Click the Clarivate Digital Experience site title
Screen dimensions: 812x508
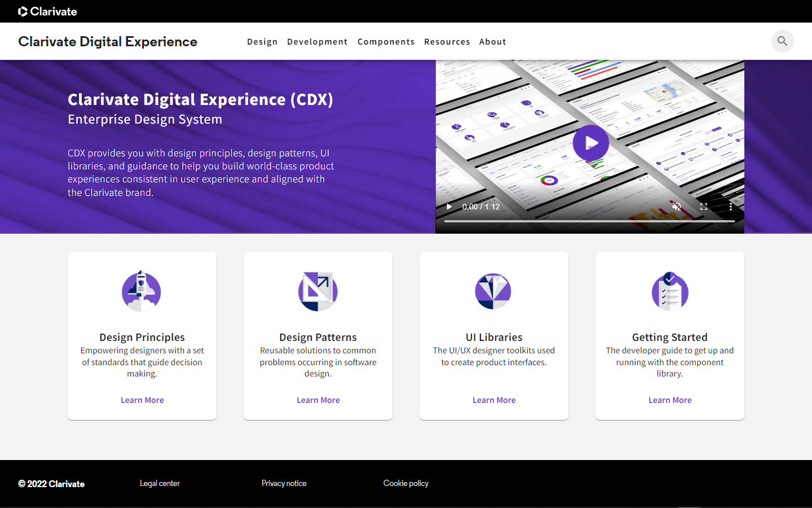(108, 42)
